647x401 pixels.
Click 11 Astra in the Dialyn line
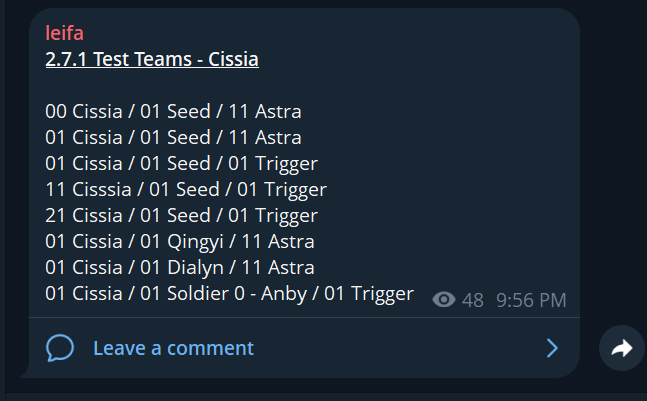click(278, 267)
